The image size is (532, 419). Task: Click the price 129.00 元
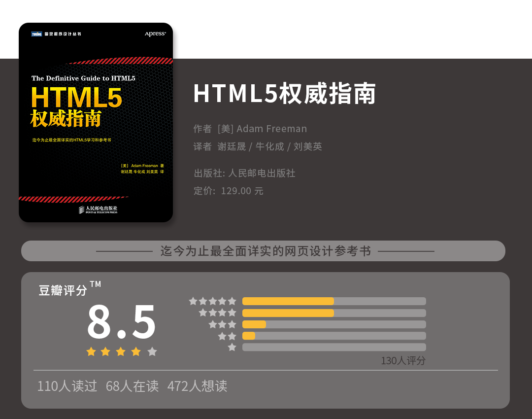coord(242,191)
